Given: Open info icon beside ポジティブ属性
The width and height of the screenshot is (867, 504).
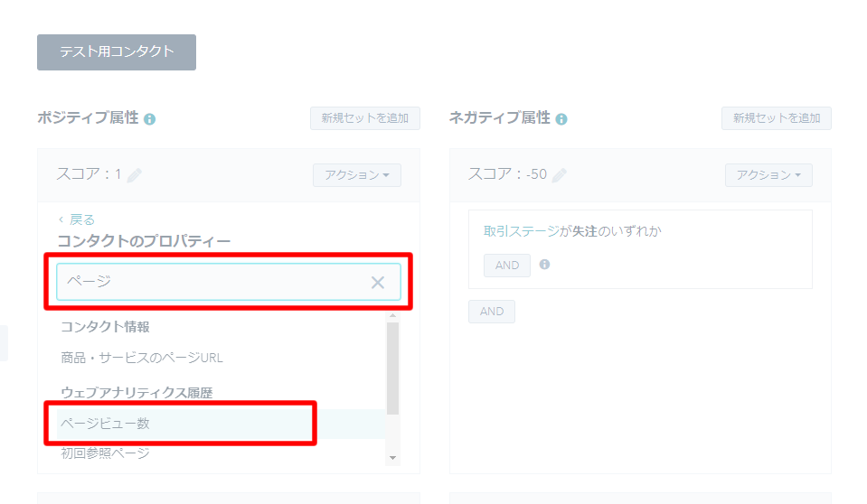Looking at the screenshot, I should (149, 119).
